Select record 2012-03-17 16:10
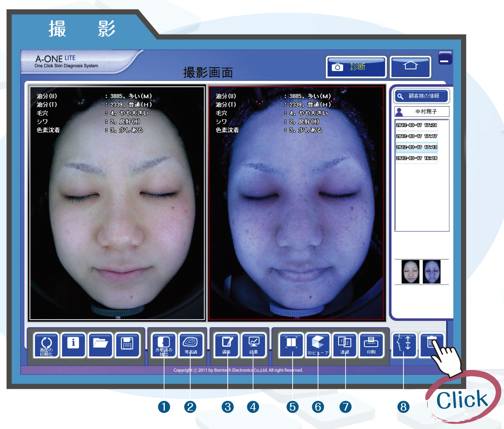The height and width of the screenshot is (429, 504). tap(416, 158)
